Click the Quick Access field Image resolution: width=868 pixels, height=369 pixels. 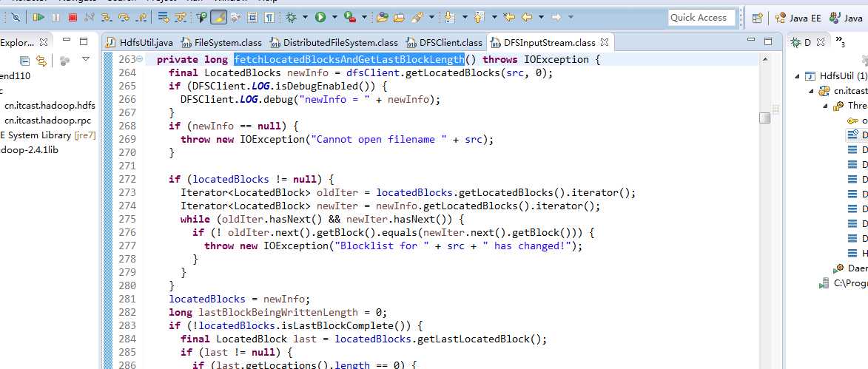pos(702,18)
